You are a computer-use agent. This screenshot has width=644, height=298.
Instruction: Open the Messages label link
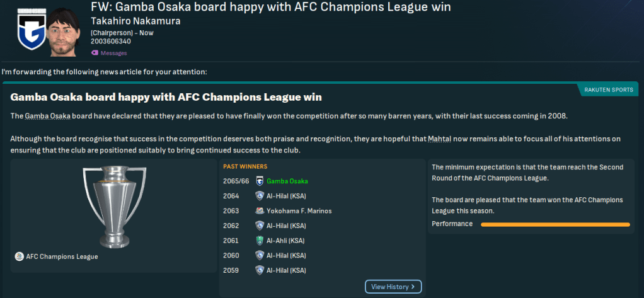[x=113, y=54]
